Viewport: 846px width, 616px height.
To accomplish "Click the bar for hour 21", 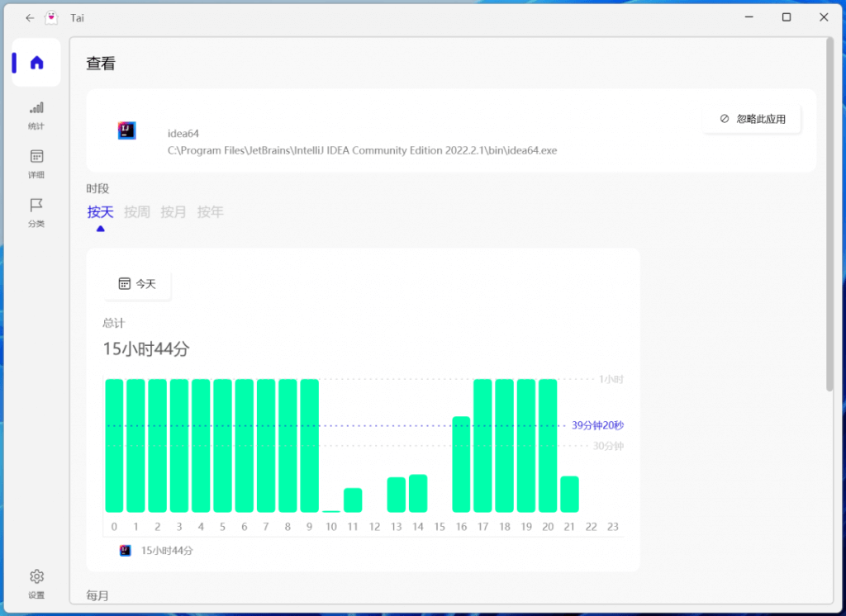I will click(570, 494).
